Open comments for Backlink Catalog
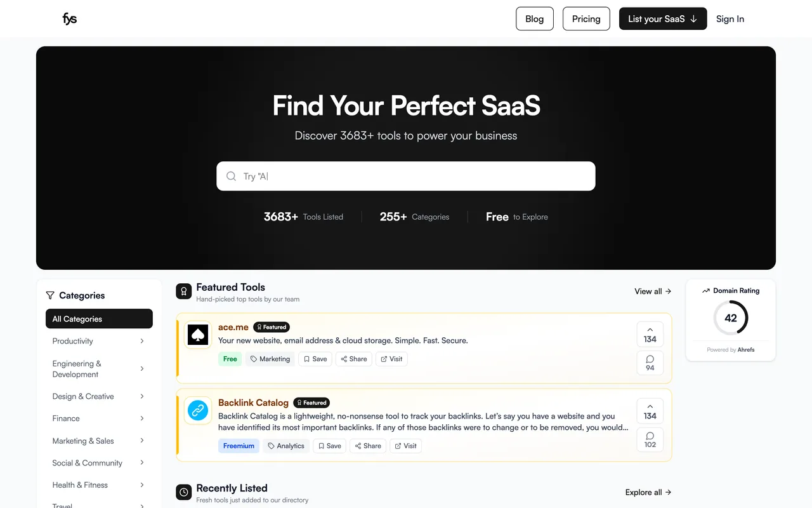This screenshot has height=508, width=812. [650, 439]
